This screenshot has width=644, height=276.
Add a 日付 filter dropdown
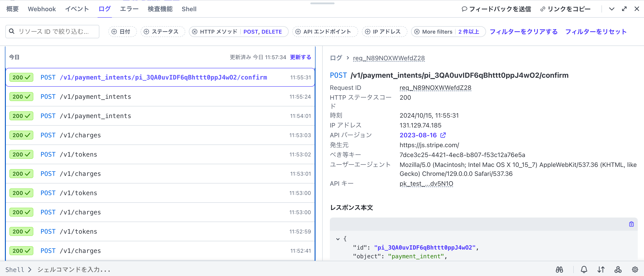[122, 32]
